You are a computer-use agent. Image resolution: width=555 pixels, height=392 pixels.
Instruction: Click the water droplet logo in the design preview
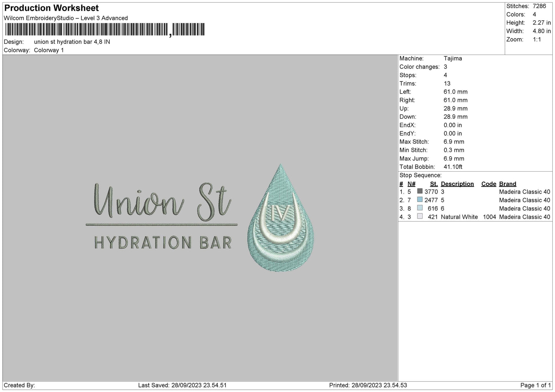(x=280, y=218)
